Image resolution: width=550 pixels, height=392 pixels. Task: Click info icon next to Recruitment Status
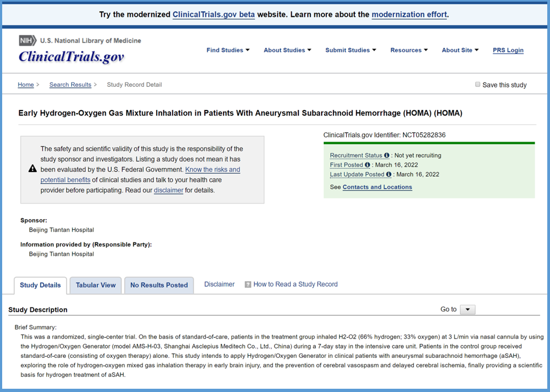tap(387, 156)
